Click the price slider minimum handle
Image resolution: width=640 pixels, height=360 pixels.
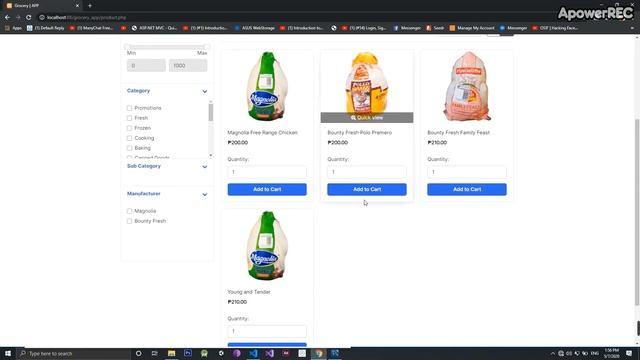127,47
